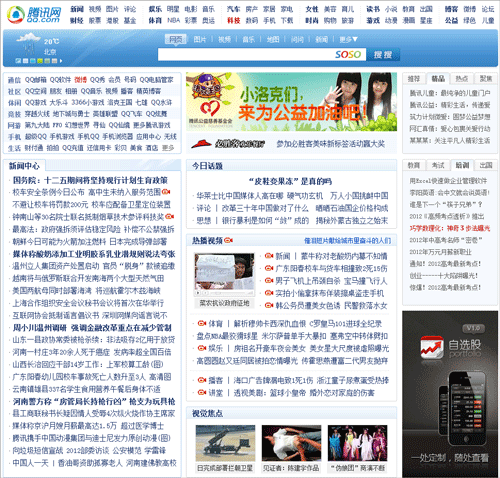Click the Pizza Hut red hat logo
Screen dimensions: 500x478
201,144
